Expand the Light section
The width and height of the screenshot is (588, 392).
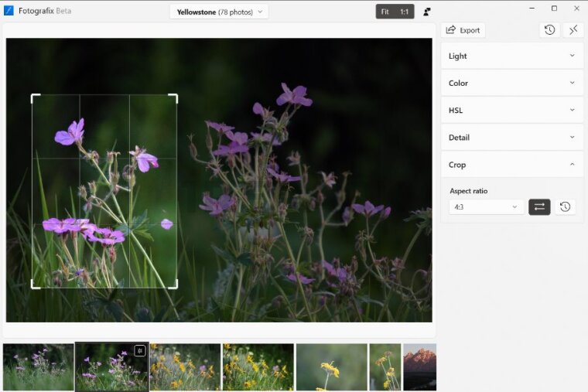(x=512, y=56)
